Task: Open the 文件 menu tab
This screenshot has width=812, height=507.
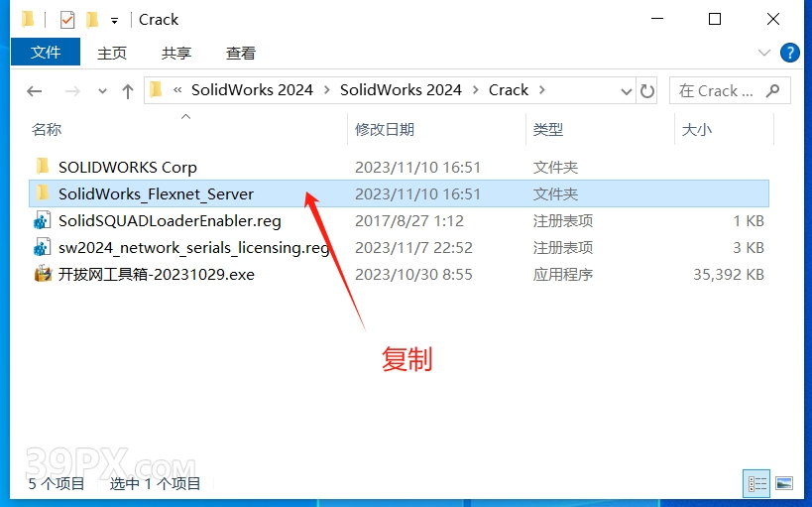Action: [x=46, y=52]
